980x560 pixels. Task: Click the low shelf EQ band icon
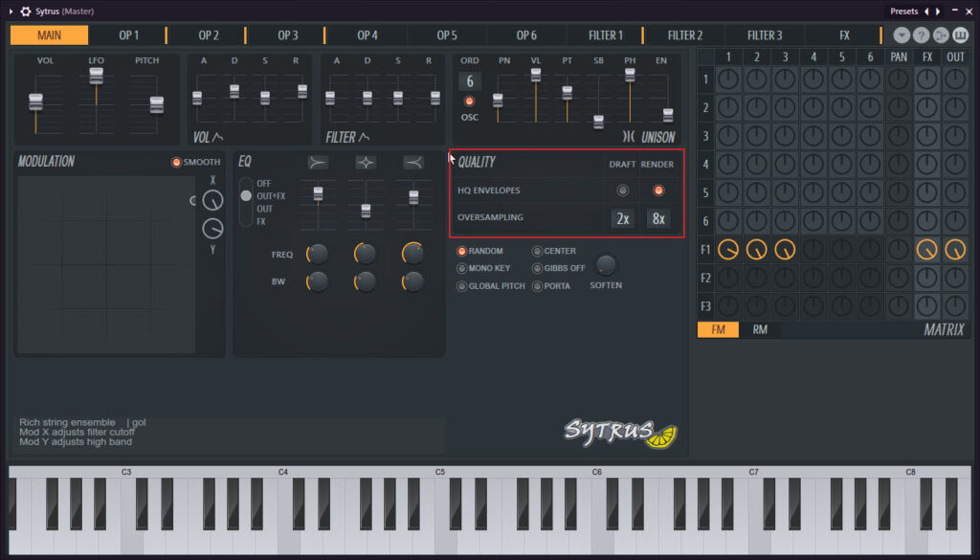pyautogui.click(x=318, y=163)
